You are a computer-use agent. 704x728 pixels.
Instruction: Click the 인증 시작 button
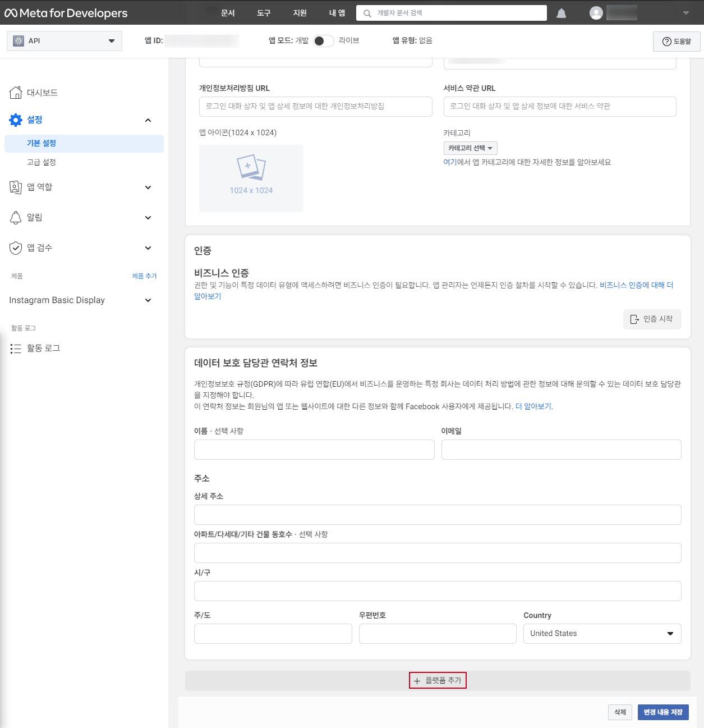[x=652, y=319]
